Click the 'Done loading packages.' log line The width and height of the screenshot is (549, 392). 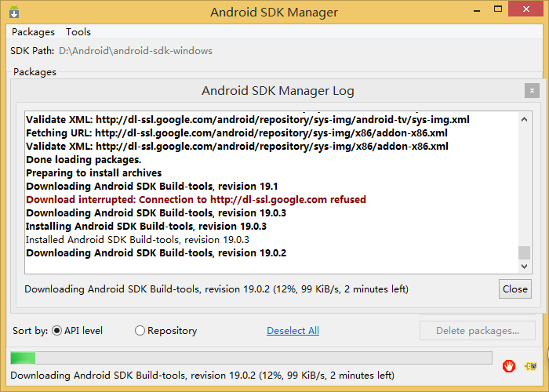coord(84,160)
